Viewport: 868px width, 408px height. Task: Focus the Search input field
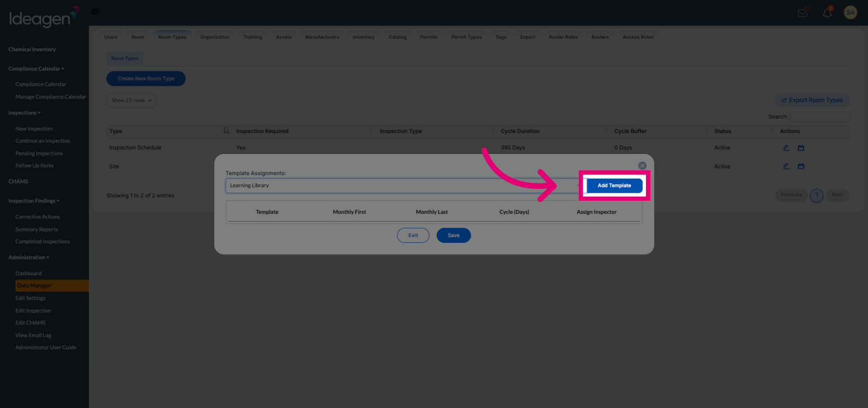pos(820,117)
